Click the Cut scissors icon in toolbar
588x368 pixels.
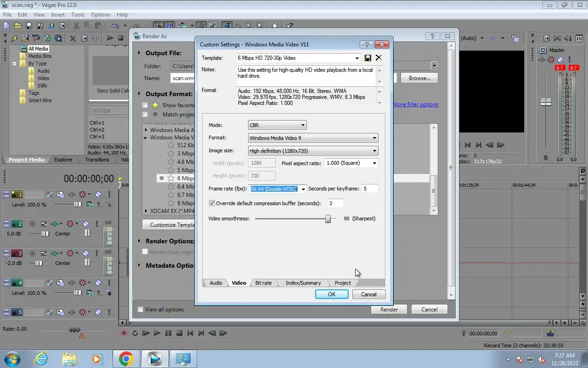pyautogui.click(x=76, y=26)
